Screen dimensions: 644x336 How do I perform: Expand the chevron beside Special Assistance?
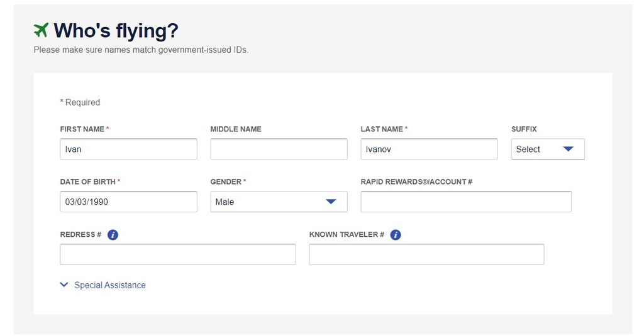(64, 285)
